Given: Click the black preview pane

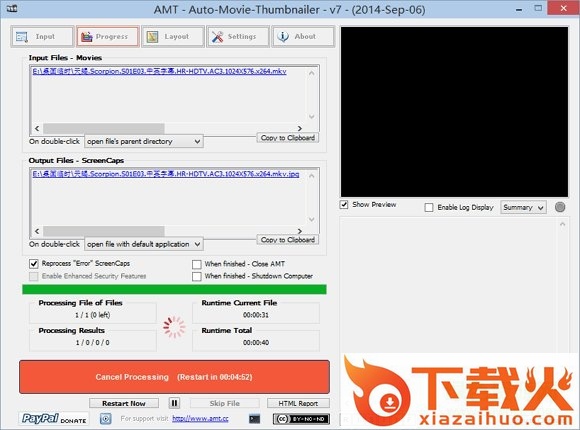Looking at the screenshot, I should tap(454, 112).
